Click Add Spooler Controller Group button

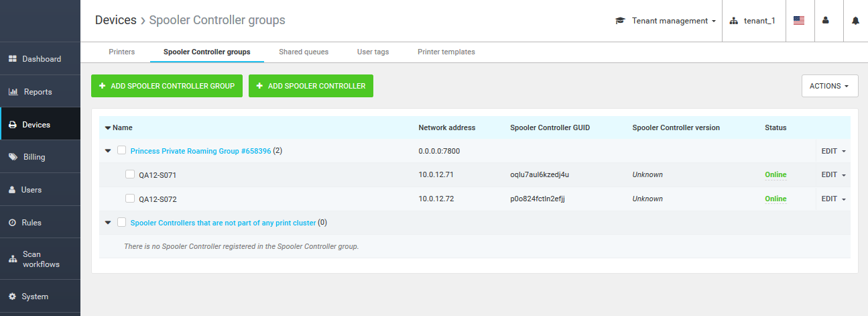(x=167, y=86)
